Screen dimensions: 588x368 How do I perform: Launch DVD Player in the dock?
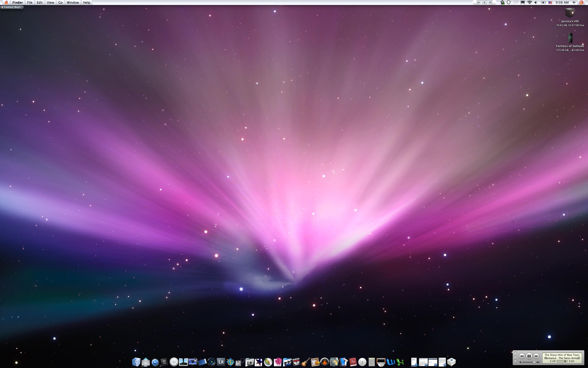381,362
